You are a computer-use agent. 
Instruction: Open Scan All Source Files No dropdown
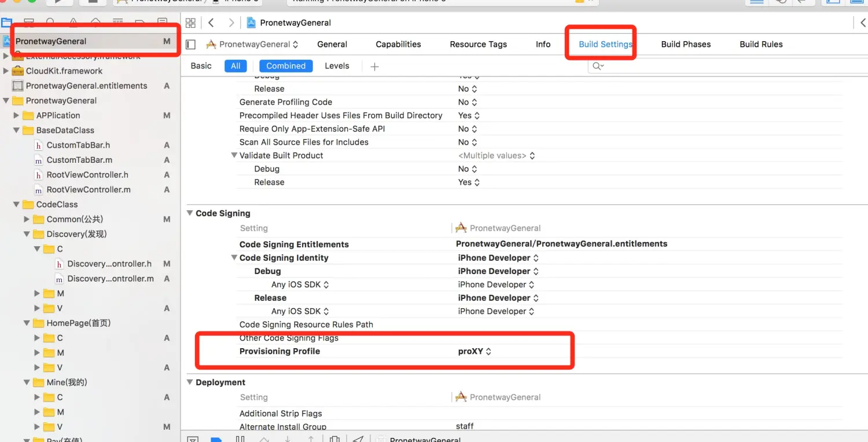(x=468, y=142)
